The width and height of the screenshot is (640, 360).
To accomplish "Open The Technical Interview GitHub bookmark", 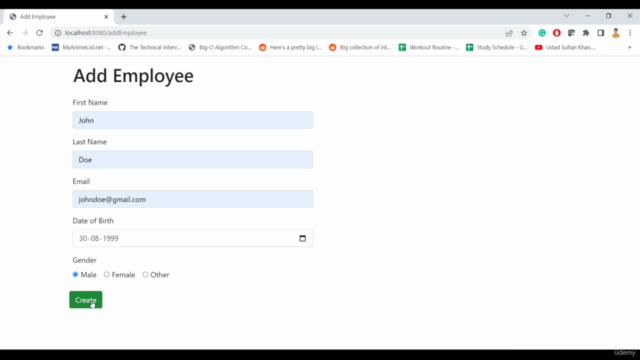I will (150, 47).
